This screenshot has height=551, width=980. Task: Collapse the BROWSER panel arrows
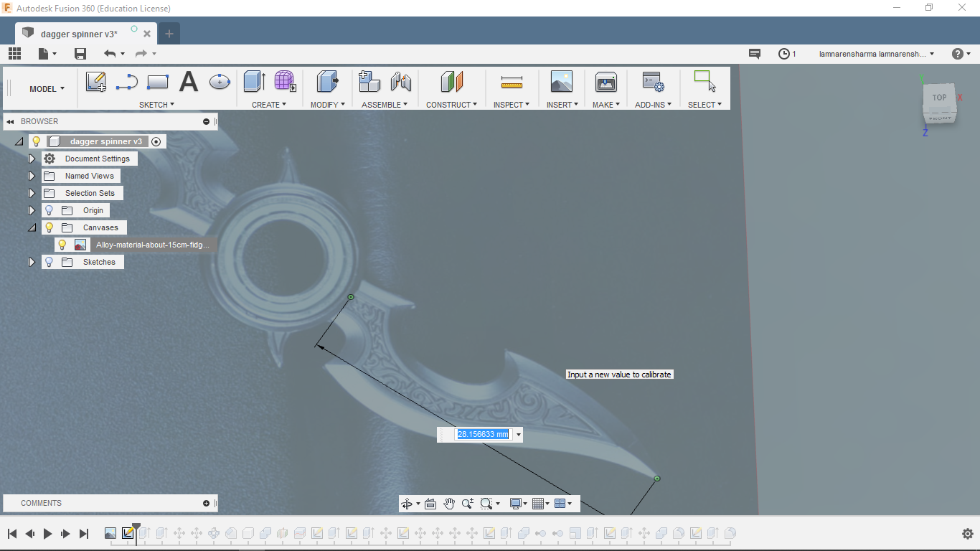click(10, 122)
